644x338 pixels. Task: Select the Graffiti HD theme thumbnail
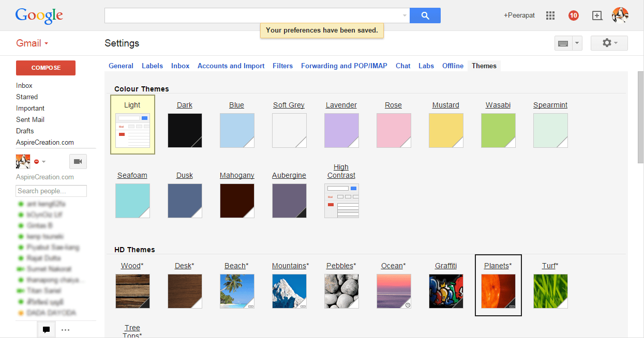pos(446,291)
